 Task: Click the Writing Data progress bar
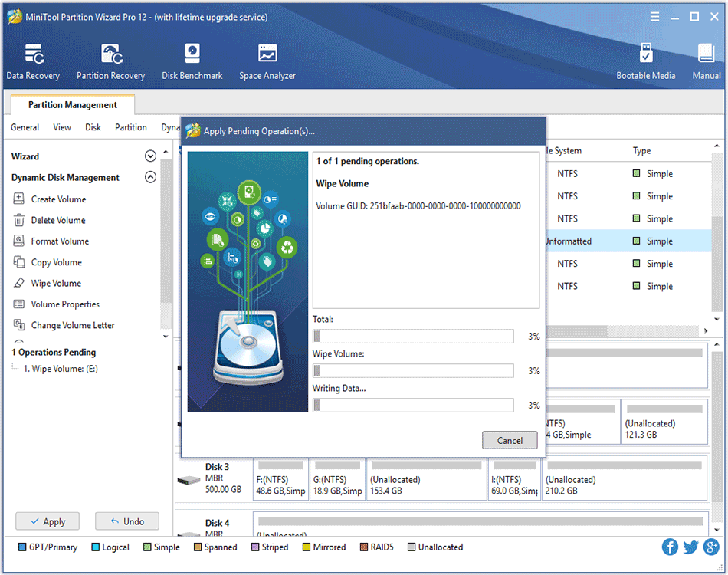pos(413,405)
